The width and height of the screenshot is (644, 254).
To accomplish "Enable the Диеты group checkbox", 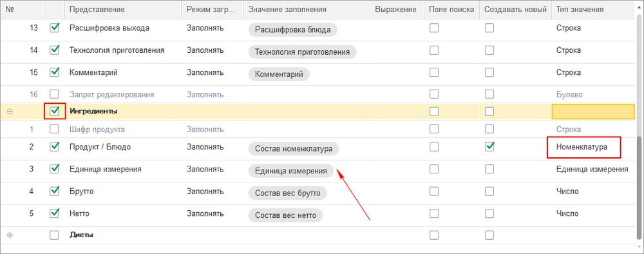I will 54,235.
